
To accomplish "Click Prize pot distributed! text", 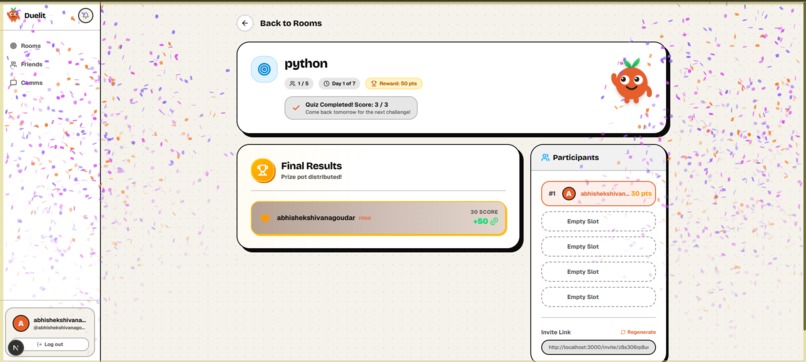I will point(312,177).
